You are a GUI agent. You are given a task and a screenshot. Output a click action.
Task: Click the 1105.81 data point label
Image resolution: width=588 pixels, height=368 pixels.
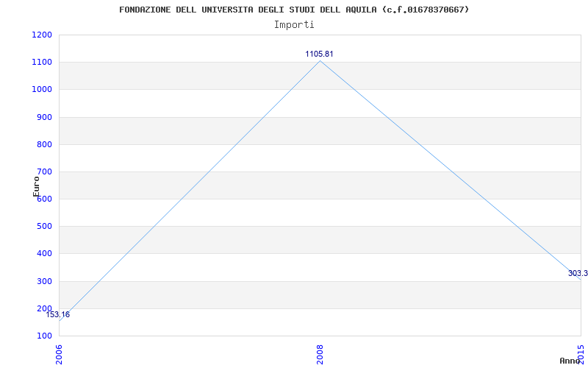[319, 54]
